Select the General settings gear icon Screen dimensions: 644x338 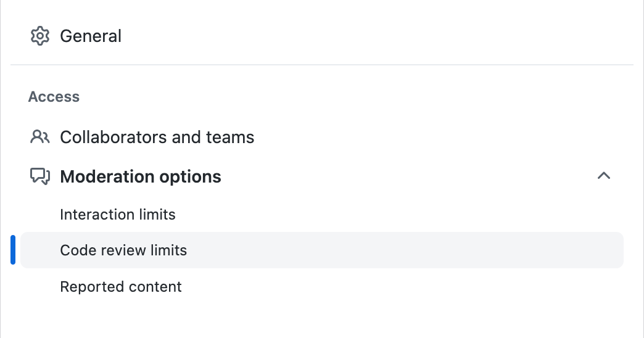tap(39, 36)
